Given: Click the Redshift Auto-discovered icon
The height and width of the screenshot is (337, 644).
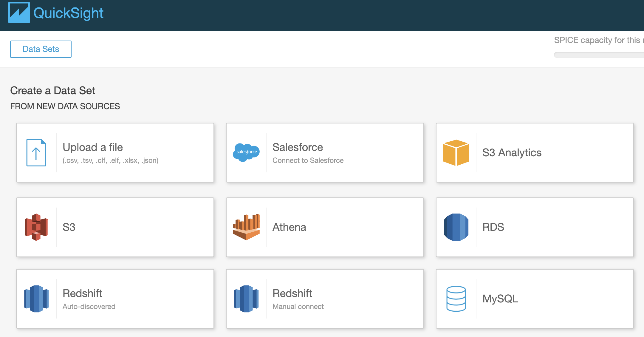Looking at the screenshot, I should 36,299.
